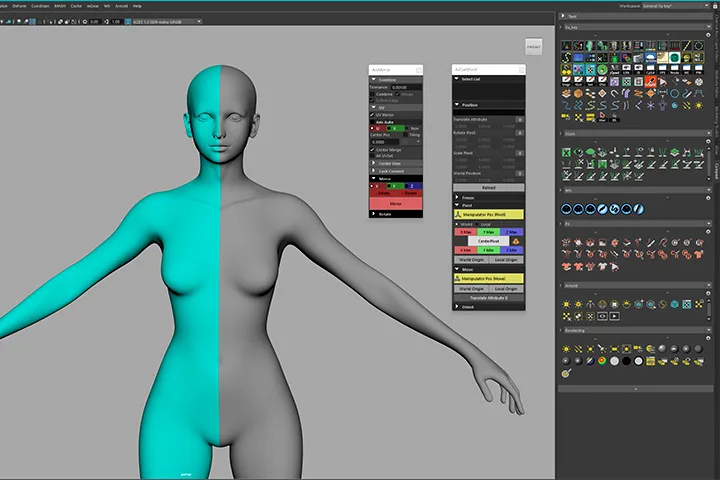Screen dimensions: 720x480
Task: Expand the Freeze section
Action: 489,198
